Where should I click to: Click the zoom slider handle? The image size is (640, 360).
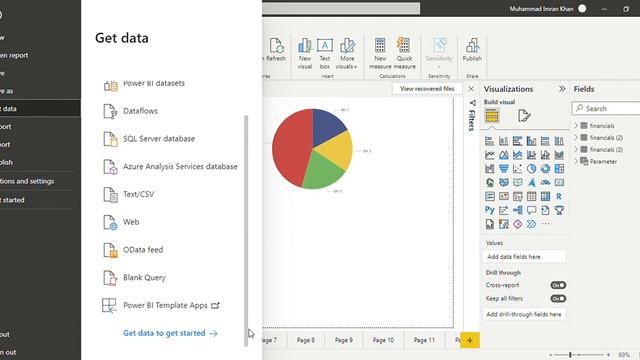pyautogui.click(x=570, y=355)
